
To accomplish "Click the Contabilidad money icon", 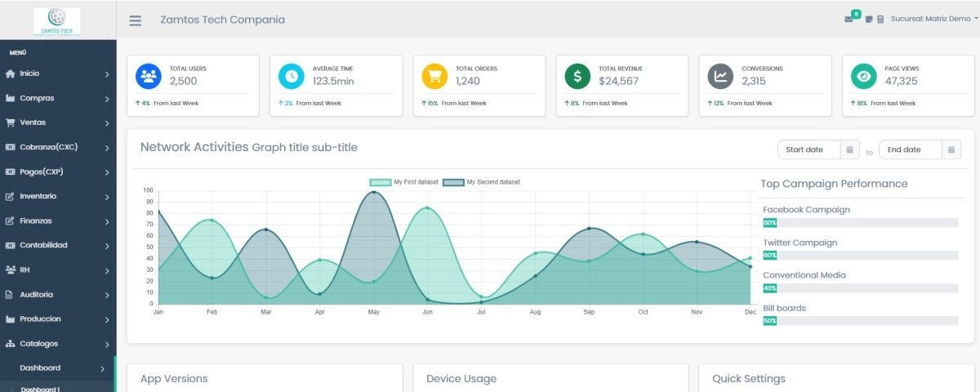I will click(11, 245).
